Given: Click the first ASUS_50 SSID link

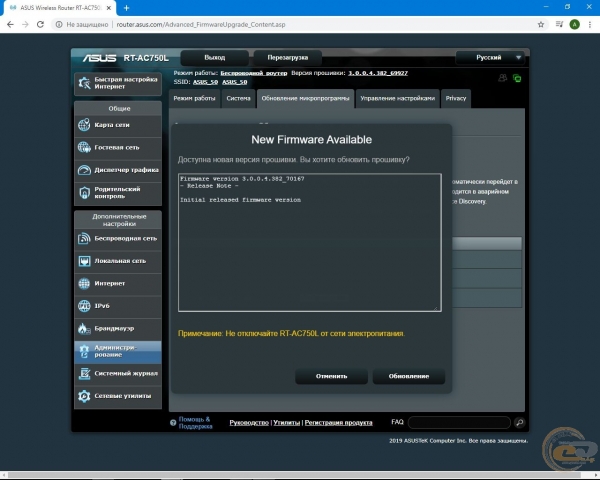Looking at the screenshot, I should (x=205, y=82).
